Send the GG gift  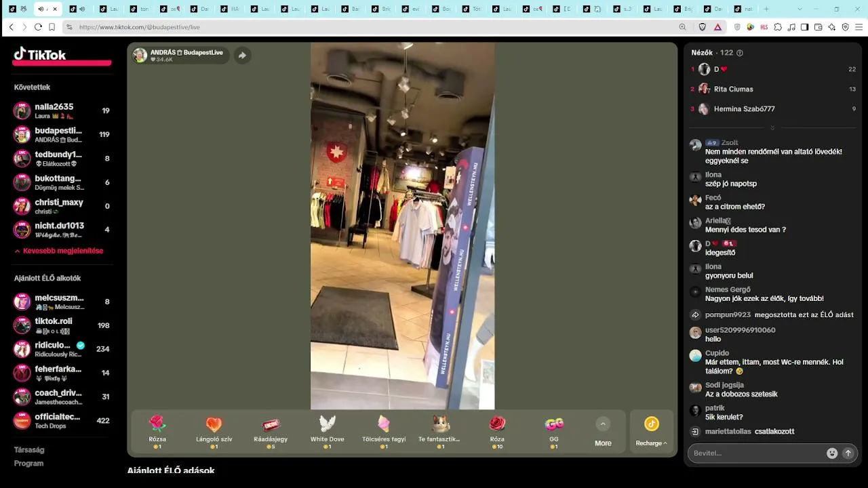click(554, 432)
